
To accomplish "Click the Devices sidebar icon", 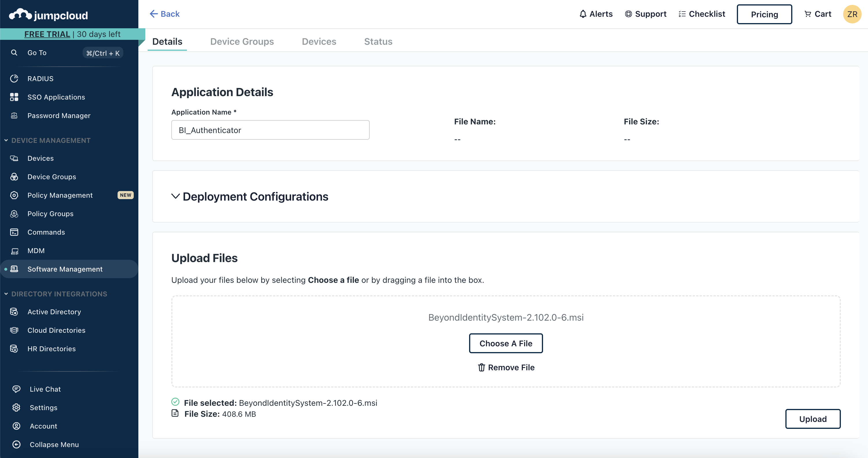I will [14, 158].
